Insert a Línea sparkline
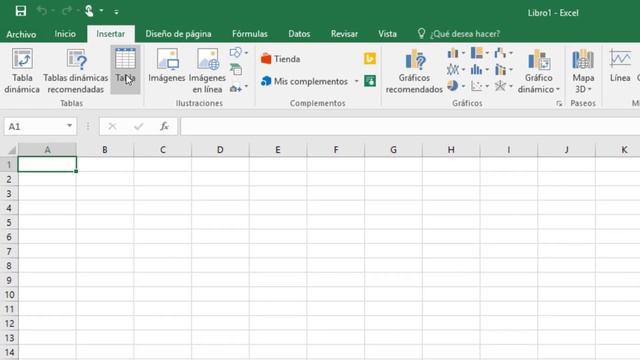 tap(620, 65)
